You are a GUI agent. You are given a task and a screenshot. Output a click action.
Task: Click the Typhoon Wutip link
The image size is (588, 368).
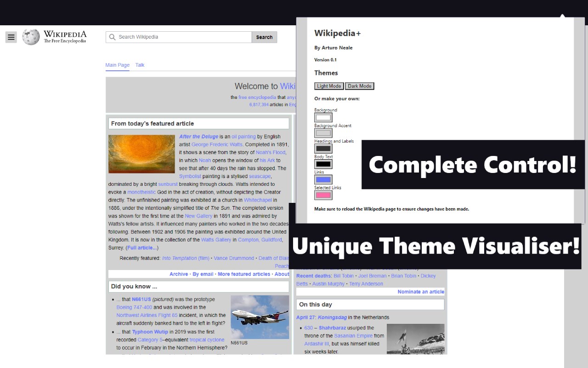point(150,332)
